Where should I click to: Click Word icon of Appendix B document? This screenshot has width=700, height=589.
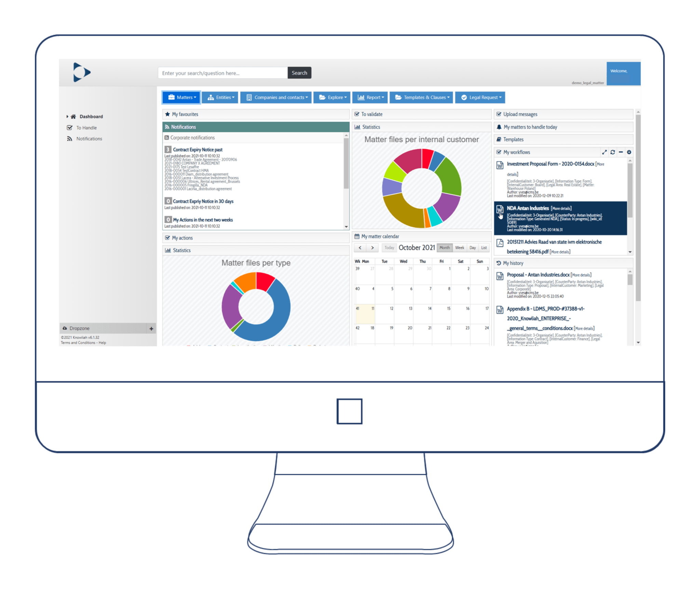[500, 310]
